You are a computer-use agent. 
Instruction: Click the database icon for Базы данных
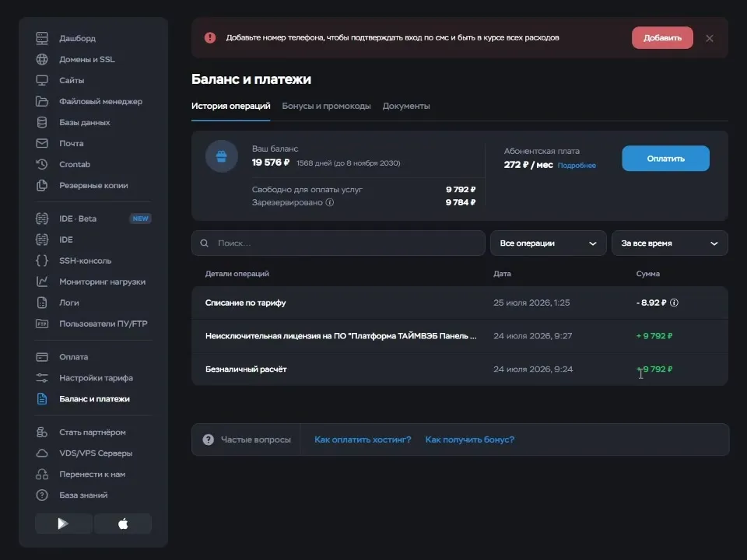42,122
